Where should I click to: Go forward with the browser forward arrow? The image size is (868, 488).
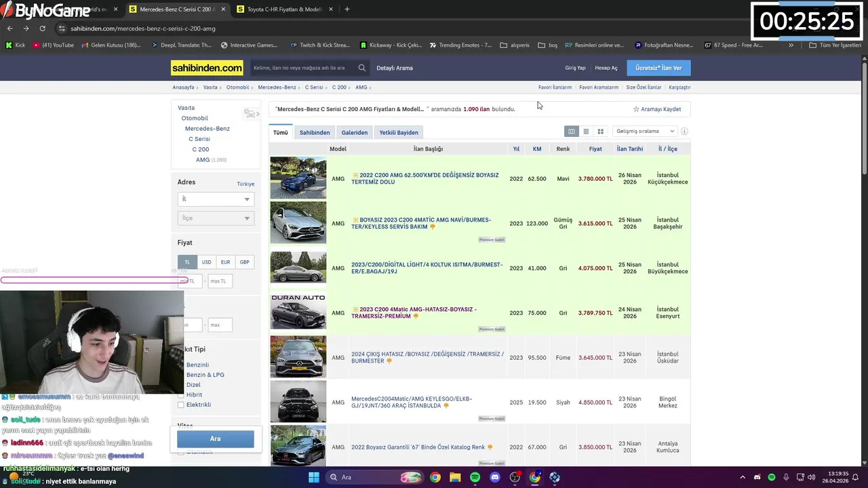pyautogui.click(x=26, y=28)
